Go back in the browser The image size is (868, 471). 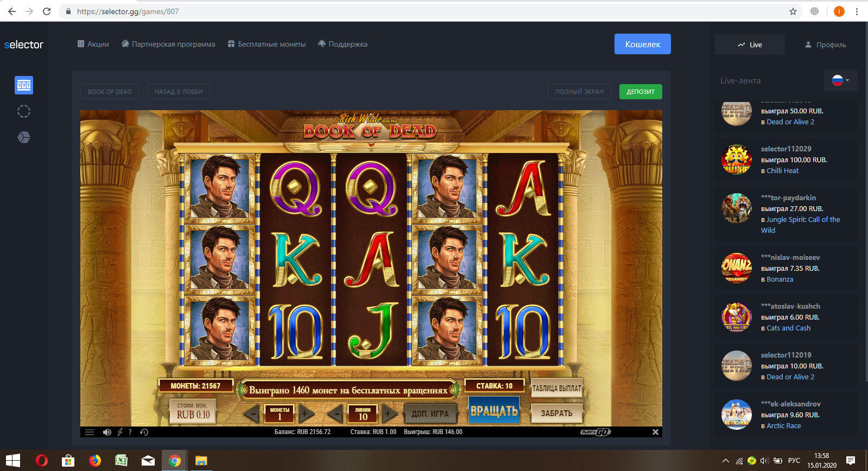coord(12,11)
